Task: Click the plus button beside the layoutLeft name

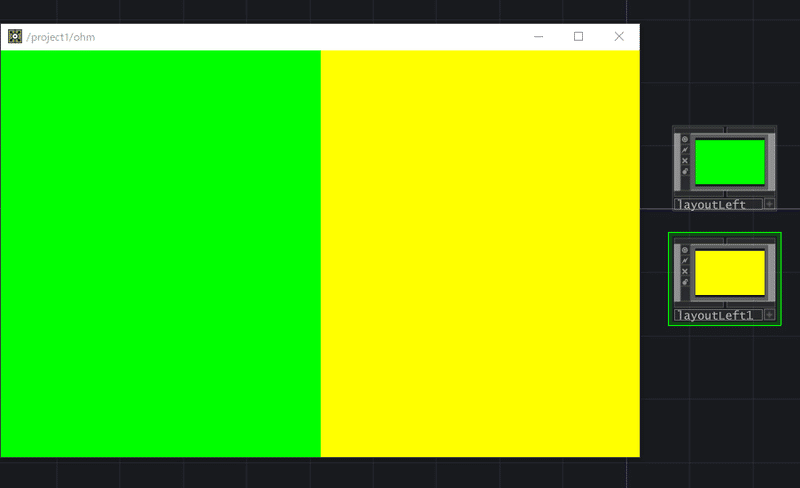Action: [769, 204]
